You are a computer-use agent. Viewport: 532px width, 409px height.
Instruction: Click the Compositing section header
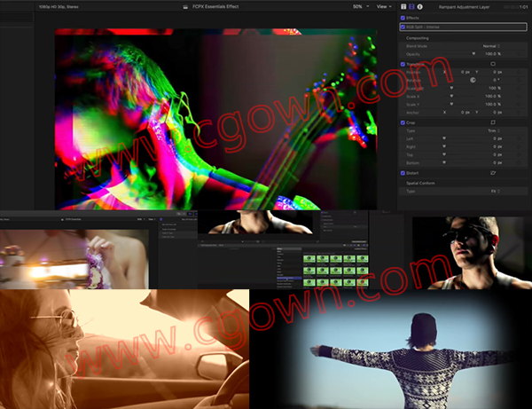coord(425,37)
